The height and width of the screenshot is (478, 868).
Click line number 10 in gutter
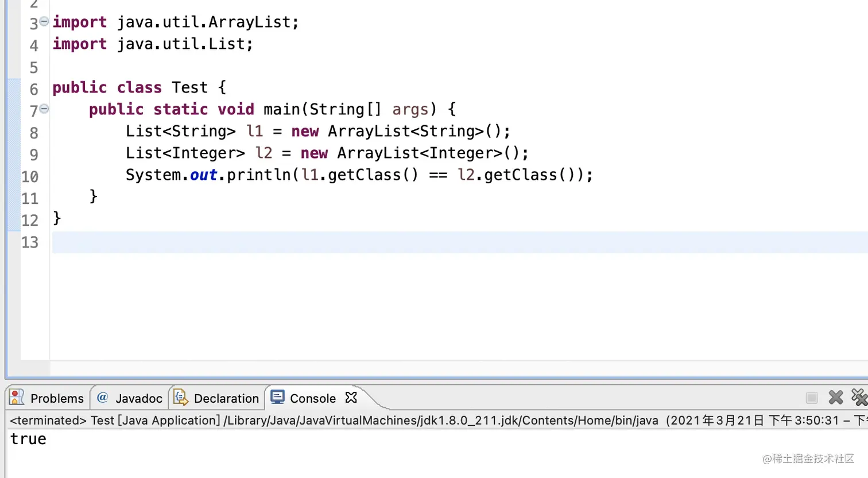tap(30, 176)
